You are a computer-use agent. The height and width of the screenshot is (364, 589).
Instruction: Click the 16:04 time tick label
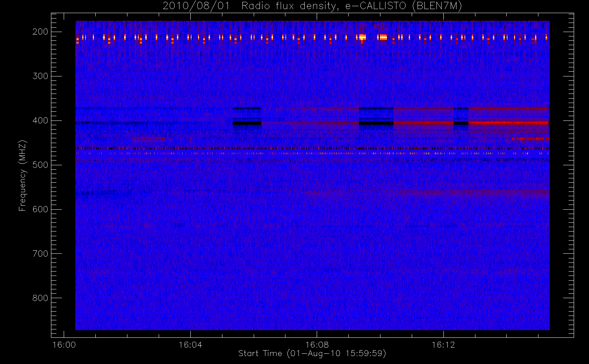click(x=190, y=345)
